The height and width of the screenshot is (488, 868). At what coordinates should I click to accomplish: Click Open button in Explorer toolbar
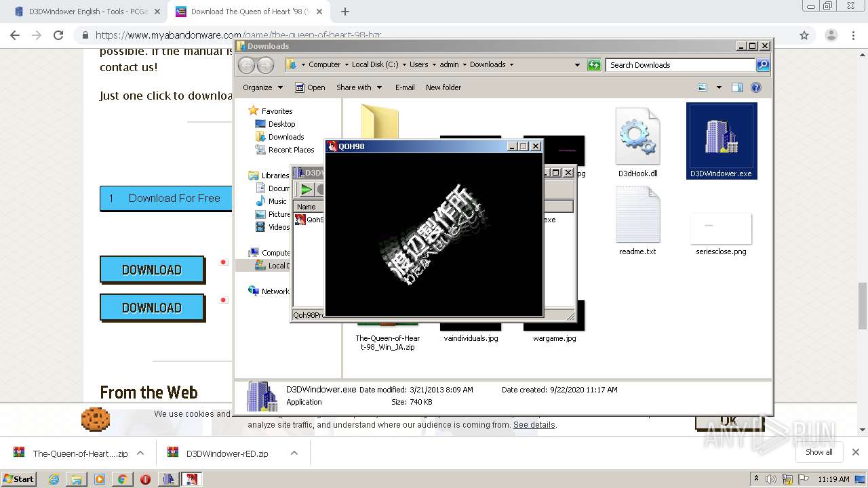point(311,87)
